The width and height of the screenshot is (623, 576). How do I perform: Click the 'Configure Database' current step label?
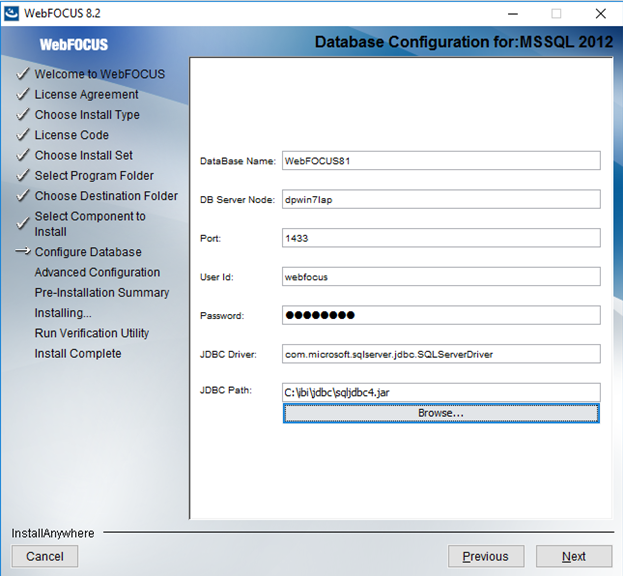88,252
